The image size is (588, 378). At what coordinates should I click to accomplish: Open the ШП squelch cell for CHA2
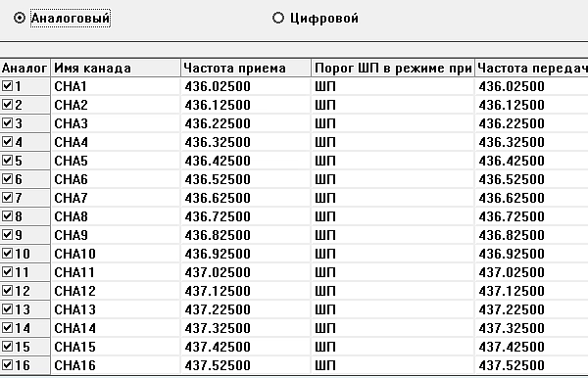[x=393, y=105]
